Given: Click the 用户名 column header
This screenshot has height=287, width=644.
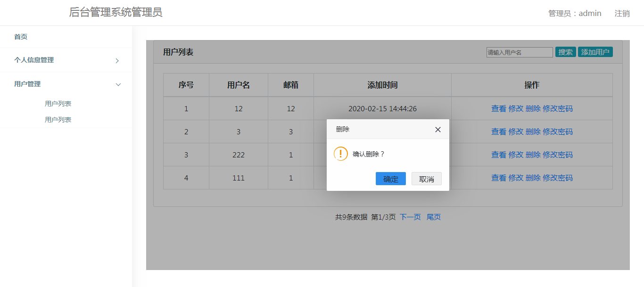Looking at the screenshot, I should (239, 85).
